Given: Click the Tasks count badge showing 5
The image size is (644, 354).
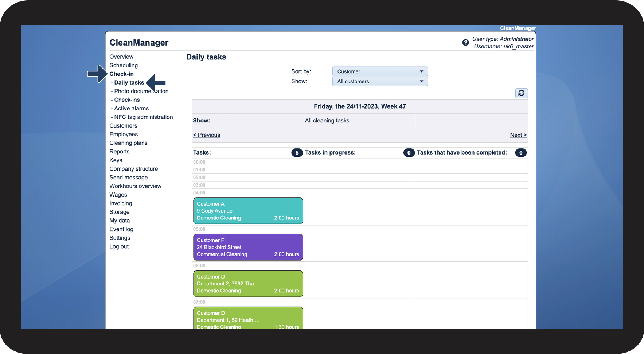Looking at the screenshot, I should click(297, 153).
